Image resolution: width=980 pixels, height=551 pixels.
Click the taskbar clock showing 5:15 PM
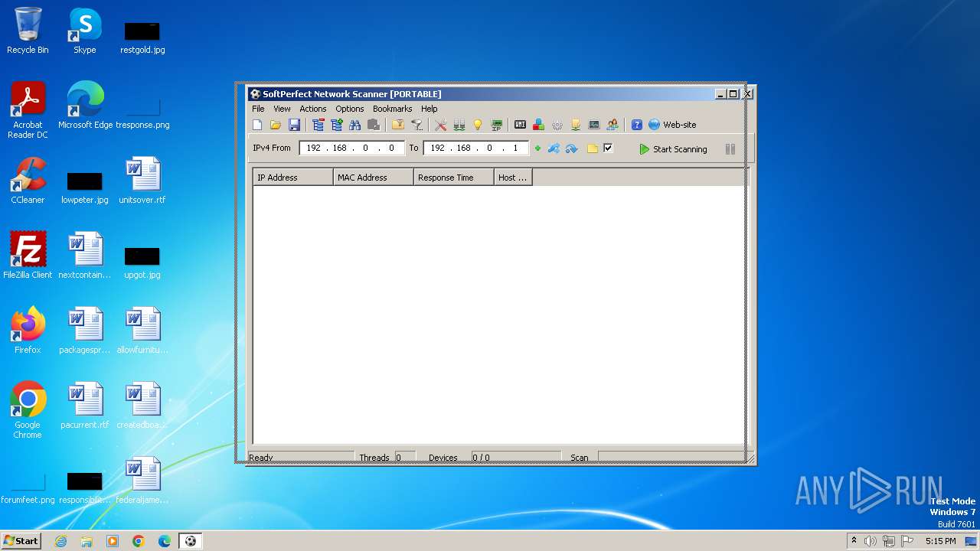coord(940,541)
